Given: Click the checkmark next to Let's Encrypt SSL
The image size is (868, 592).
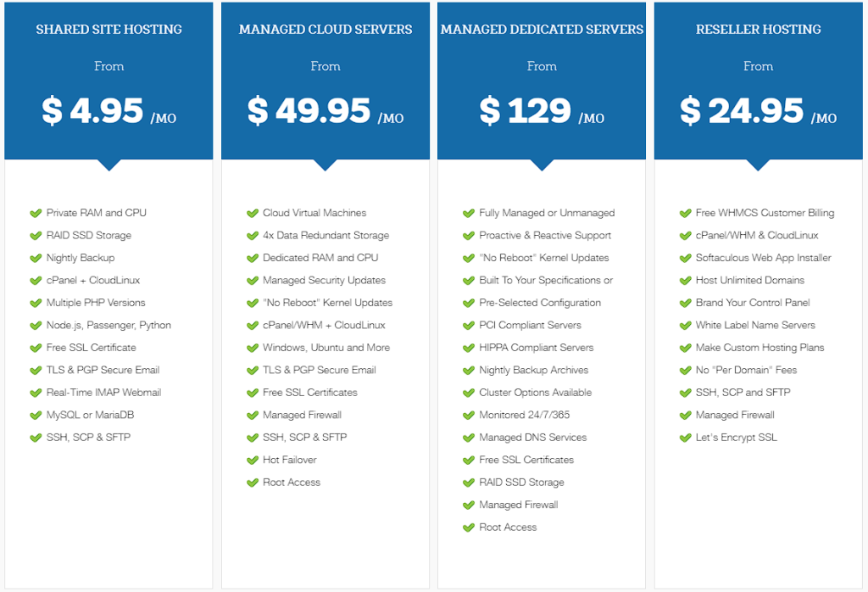Looking at the screenshot, I should coord(686,438).
